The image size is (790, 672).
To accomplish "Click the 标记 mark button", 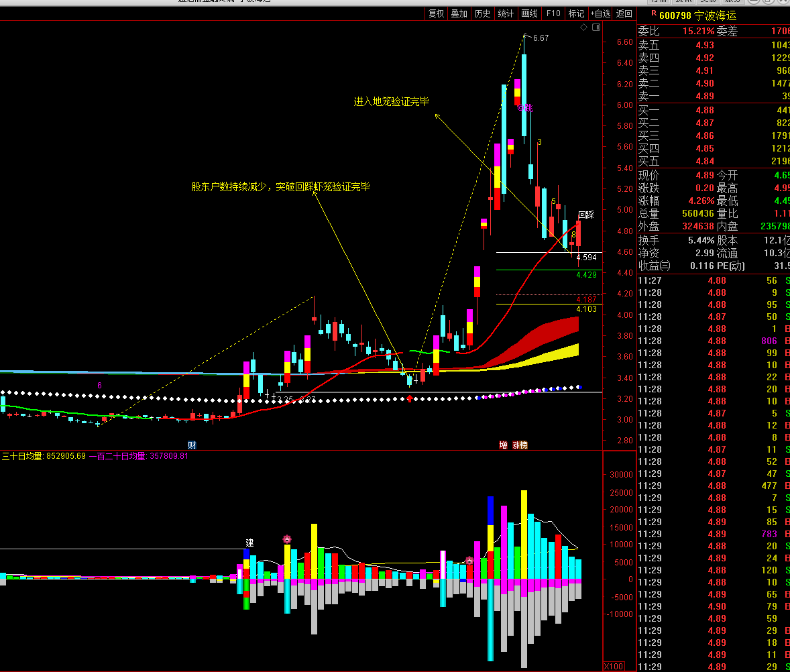I will [576, 13].
